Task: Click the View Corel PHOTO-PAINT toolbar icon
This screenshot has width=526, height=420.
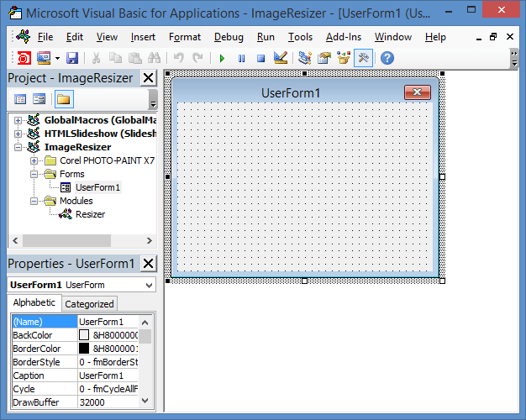Action: pos(24,58)
